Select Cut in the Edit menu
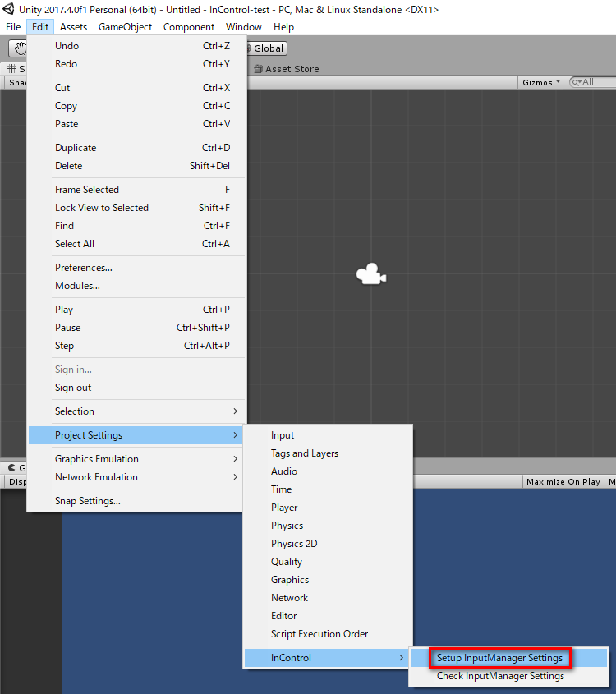The image size is (616, 694). (x=136, y=88)
